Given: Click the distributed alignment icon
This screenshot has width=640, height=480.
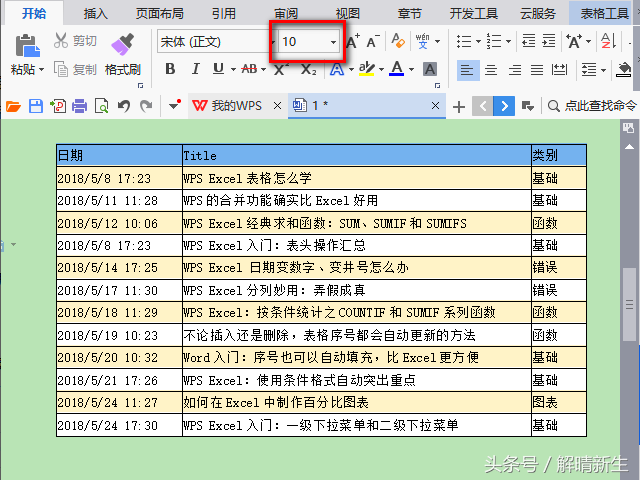Looking at the screenshot, I should (559, 70).
